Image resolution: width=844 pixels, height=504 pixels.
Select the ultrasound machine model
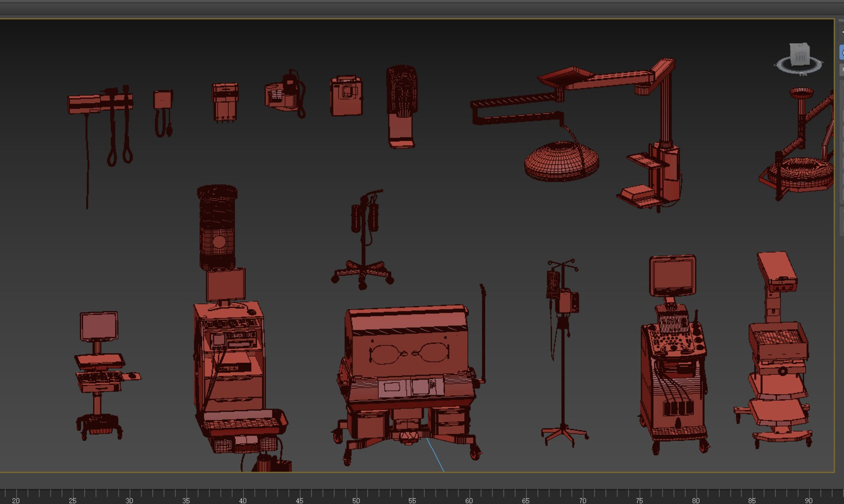[x=674, y=354]
